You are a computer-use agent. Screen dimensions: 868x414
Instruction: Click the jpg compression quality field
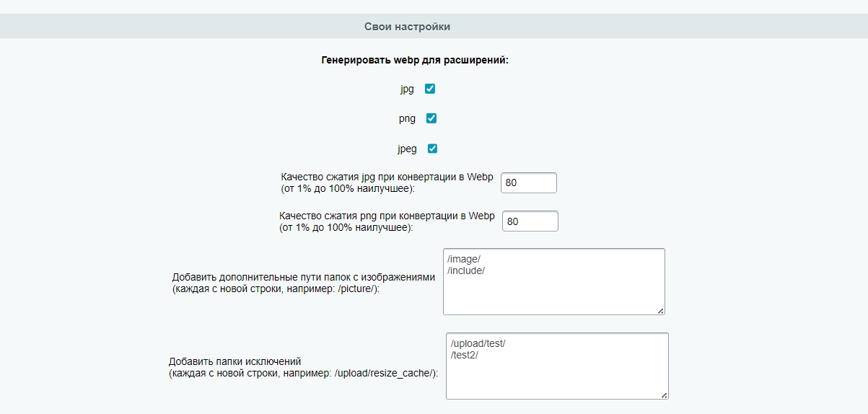point(528,183)
